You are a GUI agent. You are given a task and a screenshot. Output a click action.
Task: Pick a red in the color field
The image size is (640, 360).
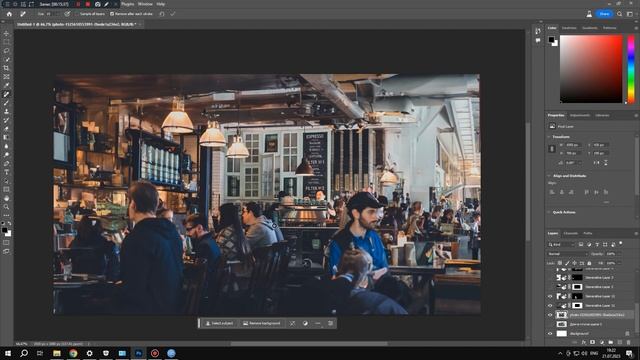tap(616, 41)
